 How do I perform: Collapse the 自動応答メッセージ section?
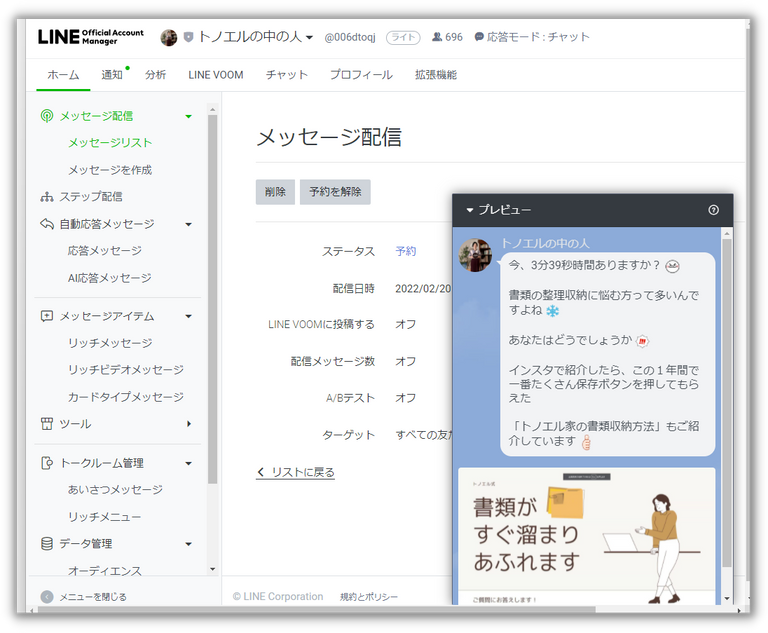pyautogui.click(x=189, y=224)
